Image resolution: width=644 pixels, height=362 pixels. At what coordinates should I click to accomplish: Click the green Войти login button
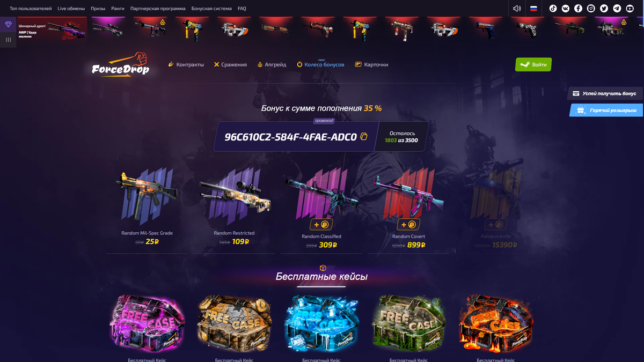click(x=533, y=65)
